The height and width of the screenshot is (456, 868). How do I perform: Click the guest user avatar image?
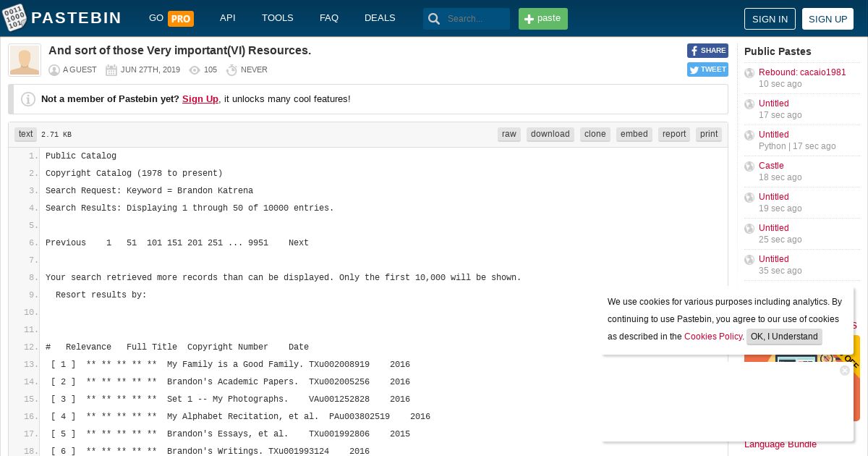pos(25,61)
